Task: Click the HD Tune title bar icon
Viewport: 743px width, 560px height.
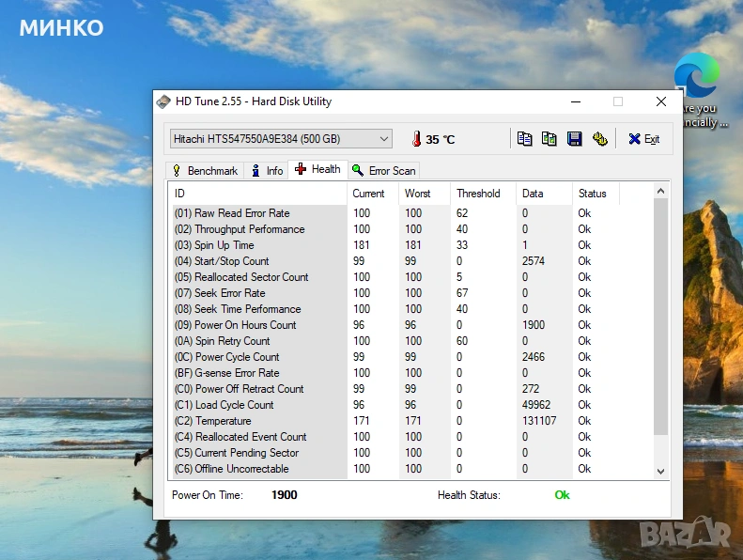Action: point(164,101)
